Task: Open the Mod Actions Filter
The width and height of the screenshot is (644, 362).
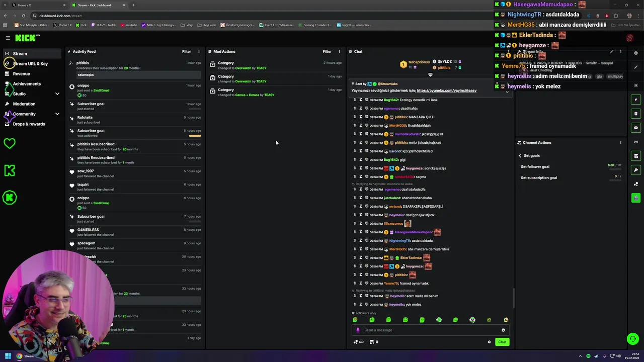Action: 327,51
